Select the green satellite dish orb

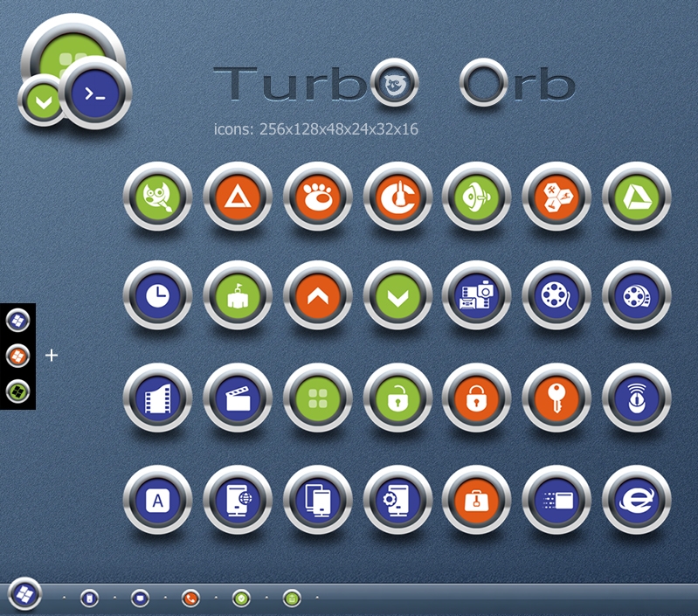(476, 197)
